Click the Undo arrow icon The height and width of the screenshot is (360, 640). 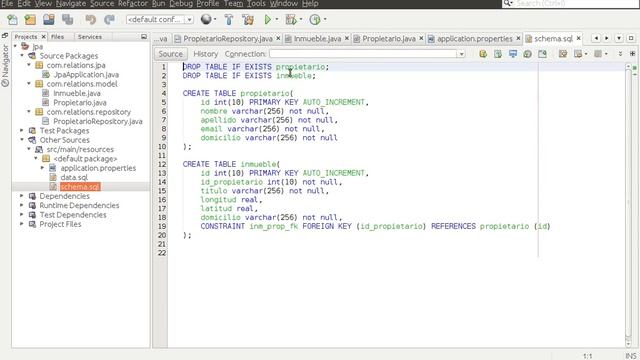[x=90, y=19]
